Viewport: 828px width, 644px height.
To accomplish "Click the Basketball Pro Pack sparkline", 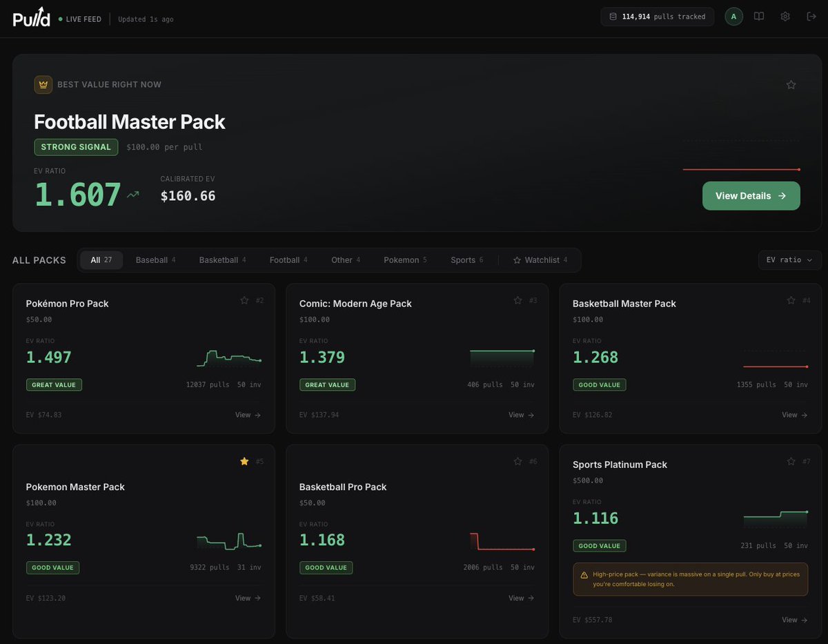I will (502, 540).
